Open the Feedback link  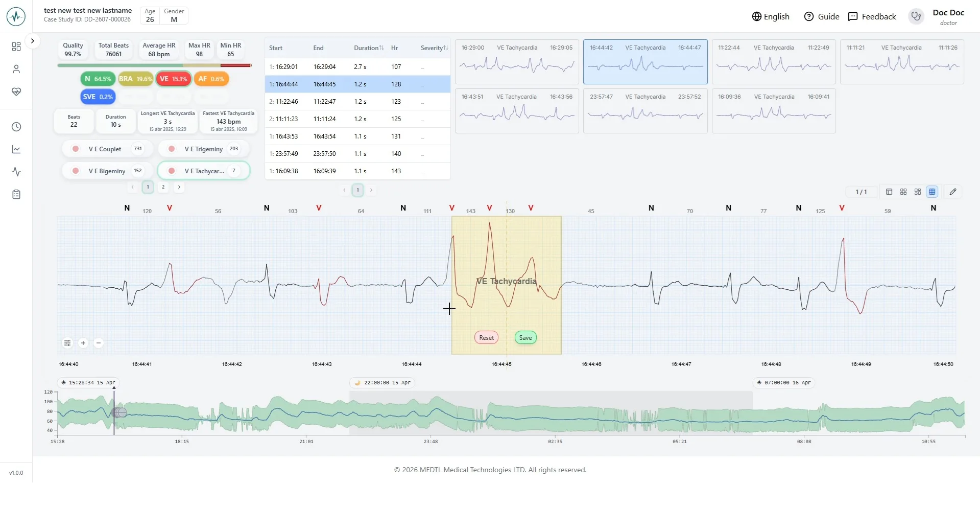click(x=872, y=16)
